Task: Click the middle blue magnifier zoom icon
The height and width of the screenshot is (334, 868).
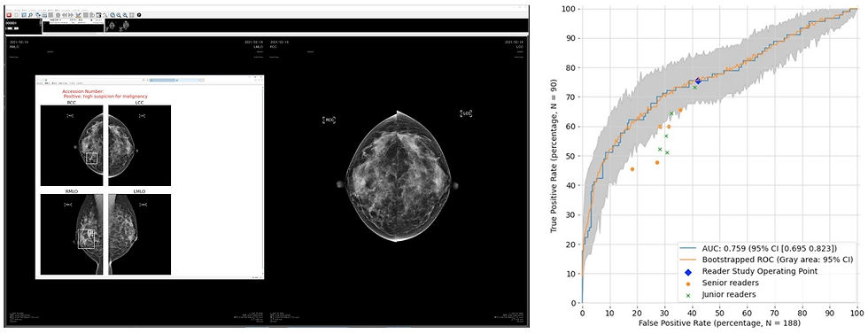Action: coord(119,15)
